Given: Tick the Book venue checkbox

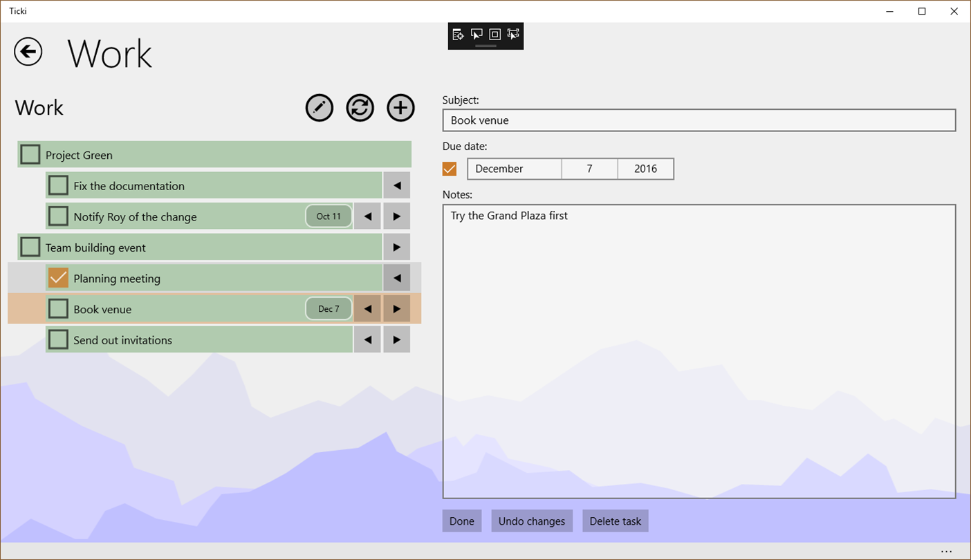Looking at the screenshot, I should pos(58,309).
